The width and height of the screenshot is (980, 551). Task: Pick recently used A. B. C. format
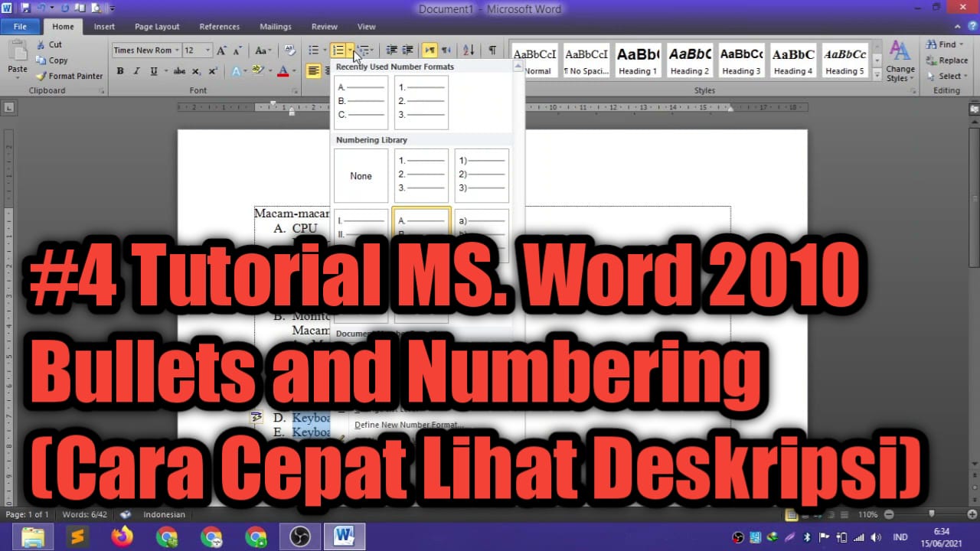pos(361,102)
